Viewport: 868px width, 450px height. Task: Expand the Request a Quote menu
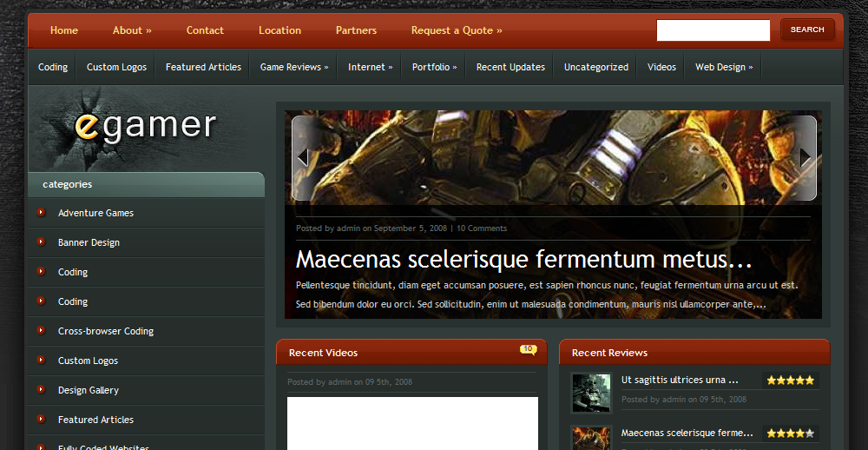click(457, 30)
